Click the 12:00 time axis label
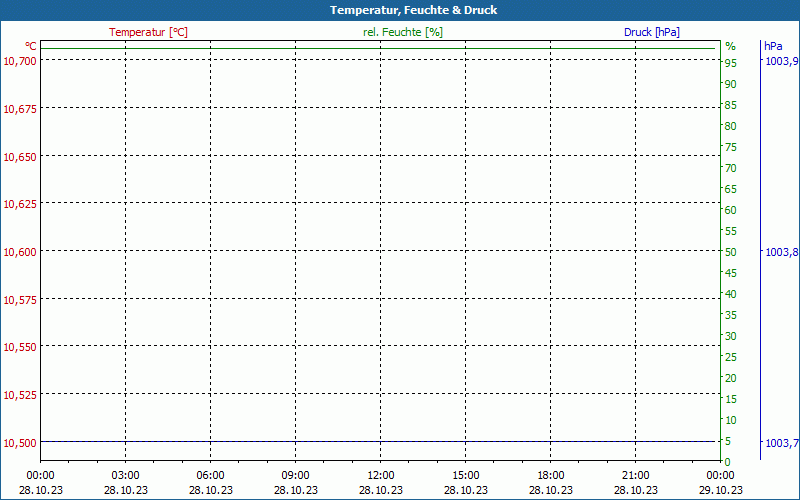The height and width of the screenshot is (500, 800). point(381,476)
